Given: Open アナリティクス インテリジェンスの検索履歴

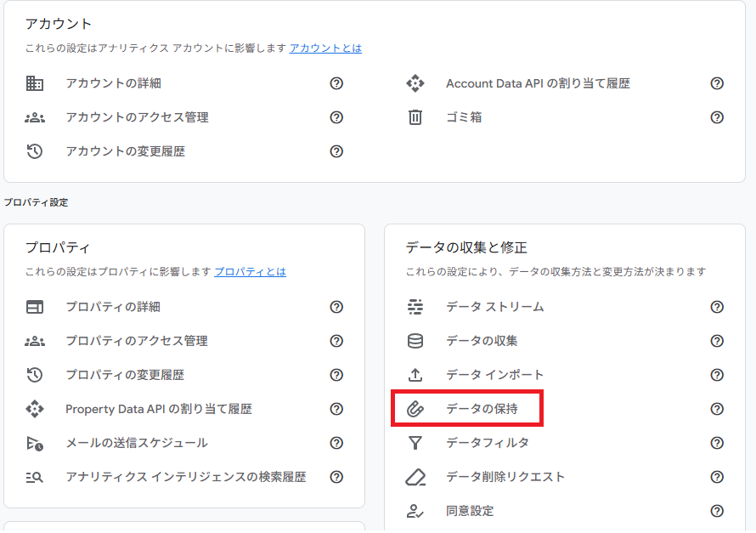Looking at the screenshot, I should coord(186,477).
